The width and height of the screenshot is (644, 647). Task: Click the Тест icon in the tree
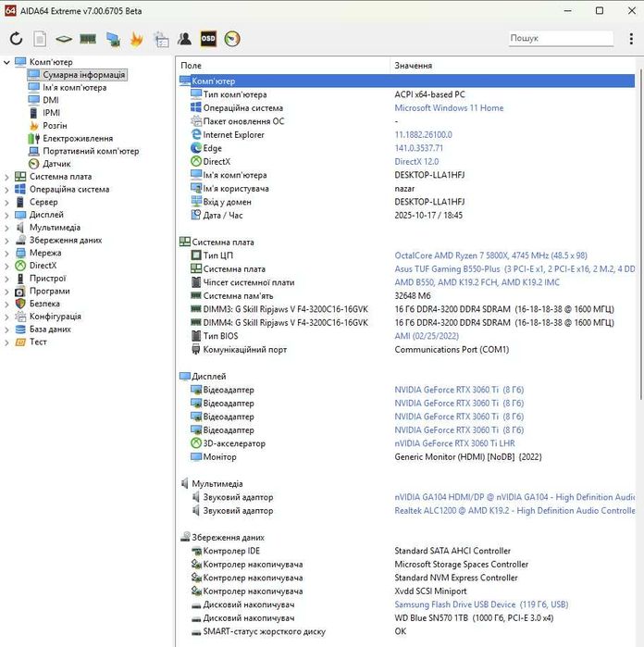20,342
